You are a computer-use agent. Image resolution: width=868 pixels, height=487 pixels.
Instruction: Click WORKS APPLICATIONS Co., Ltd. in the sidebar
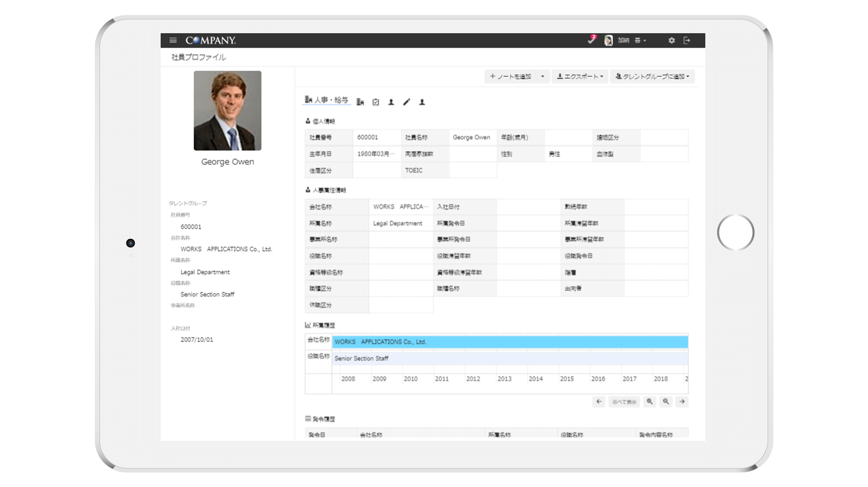226,249
